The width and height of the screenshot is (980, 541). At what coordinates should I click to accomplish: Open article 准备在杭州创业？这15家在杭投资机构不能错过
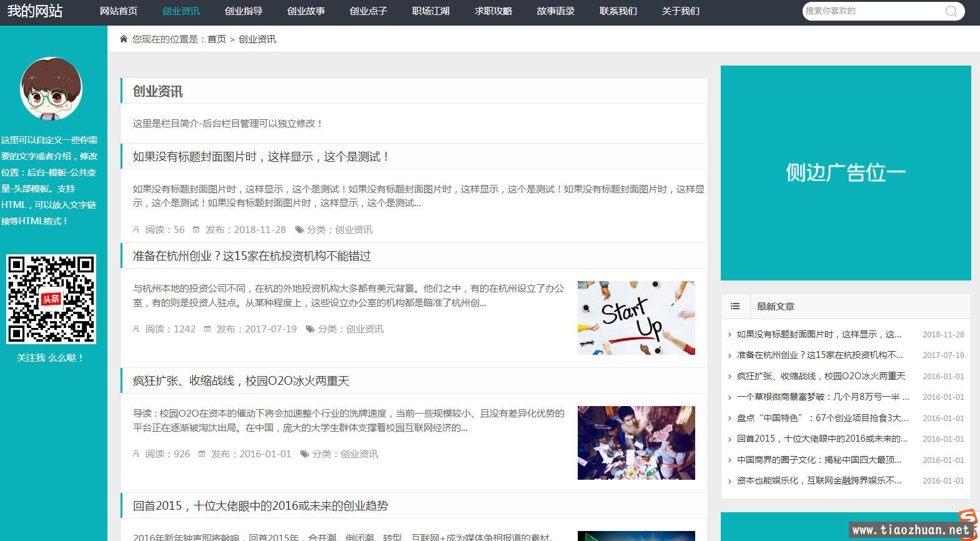click(x=252, y=256)
